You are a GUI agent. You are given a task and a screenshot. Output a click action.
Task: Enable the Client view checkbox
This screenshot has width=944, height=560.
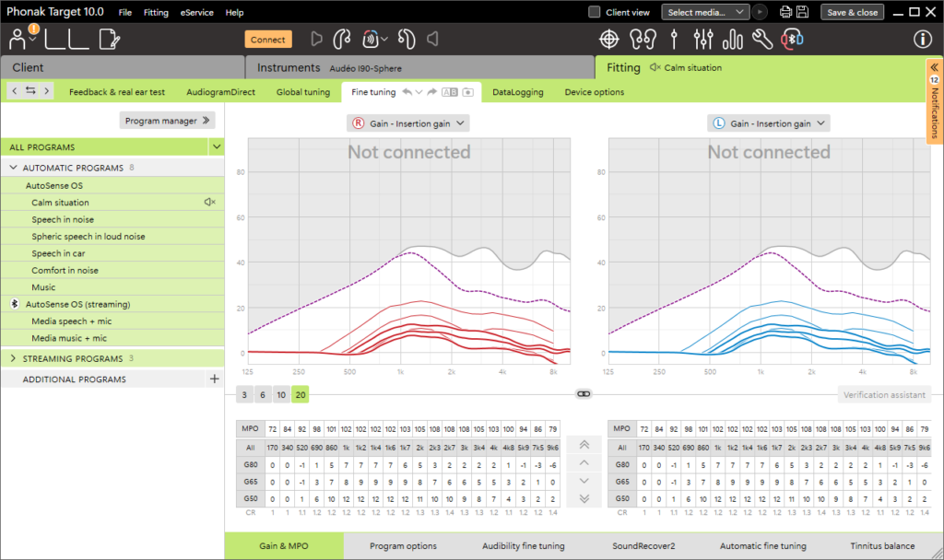pyautogui.click(x=595, y=12)
